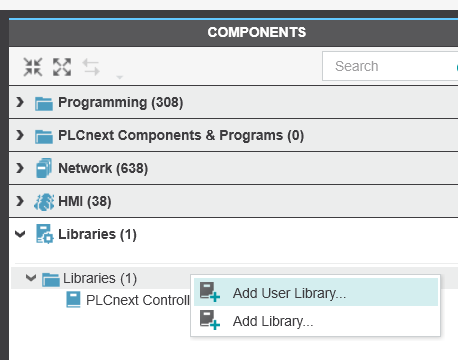
Task: Click the Libraries section gear-book icon
Action: pyautogui.click(x=45, y=234)
